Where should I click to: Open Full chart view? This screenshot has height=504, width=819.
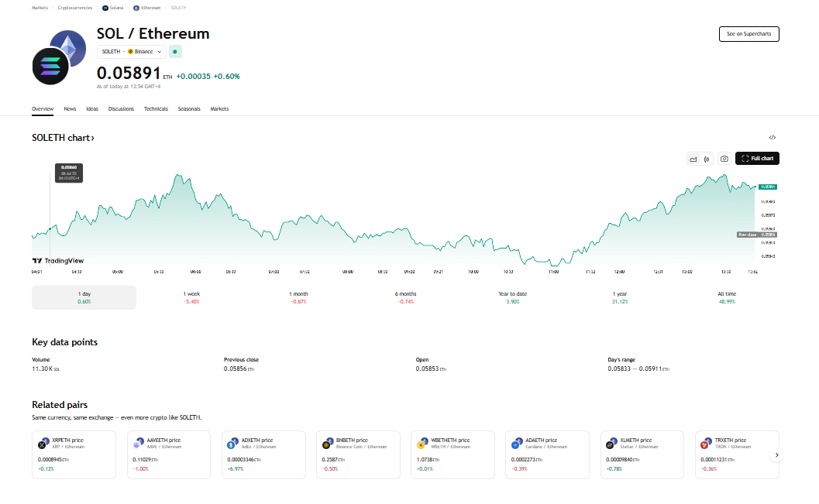click(x=757, y=159)
